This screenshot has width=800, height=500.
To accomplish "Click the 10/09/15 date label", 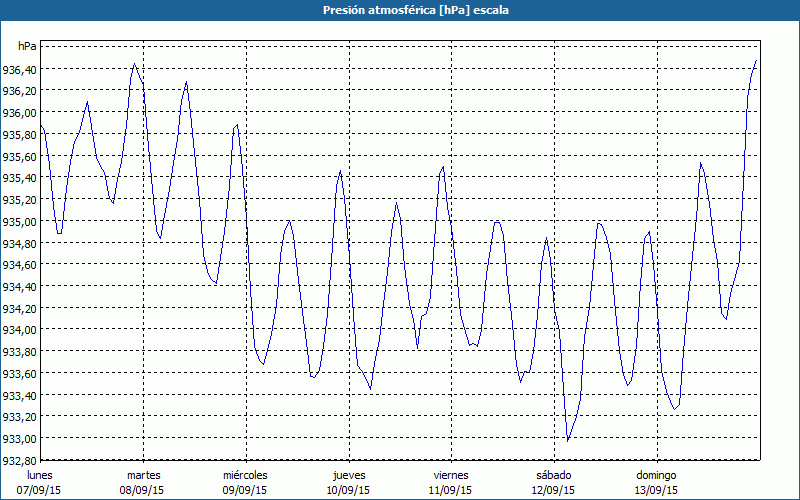I will click(348, 490).
